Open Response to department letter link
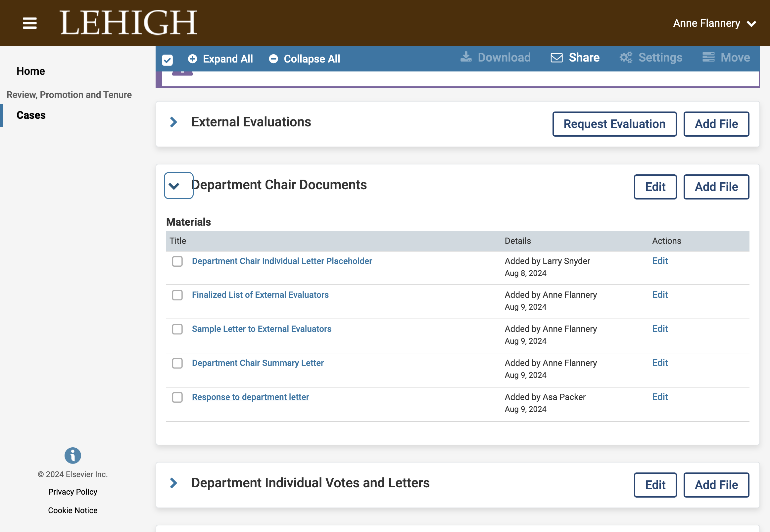Screen dimensions: 770x532 pos(251,397)
